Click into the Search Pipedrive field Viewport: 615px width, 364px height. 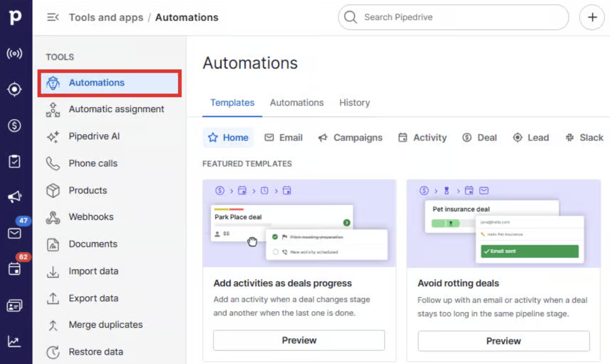coord(454,17)
